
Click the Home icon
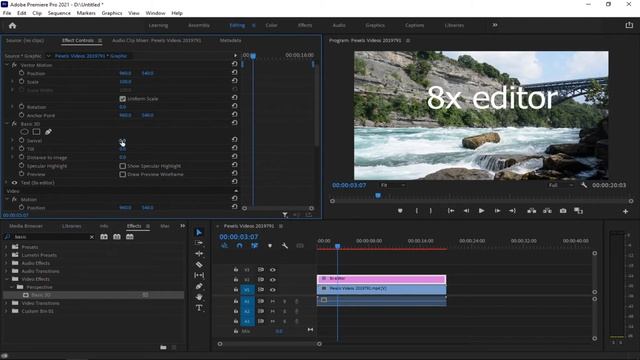12,25
